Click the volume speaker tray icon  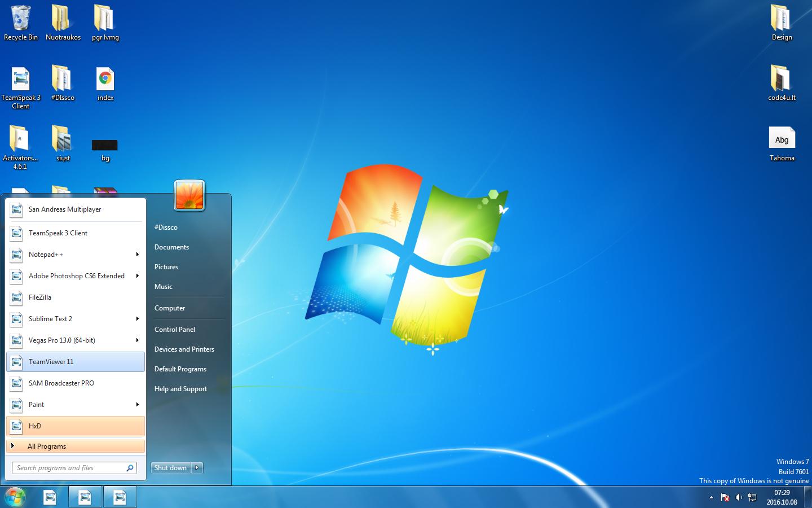(x=739, y=497)
